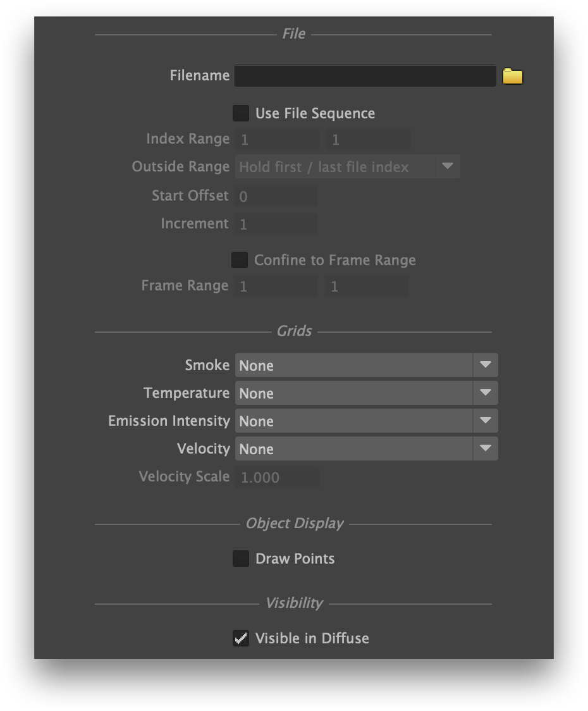Click the Start Offset field
Screen dimensions: 588x711
click(x=276, y=196)
